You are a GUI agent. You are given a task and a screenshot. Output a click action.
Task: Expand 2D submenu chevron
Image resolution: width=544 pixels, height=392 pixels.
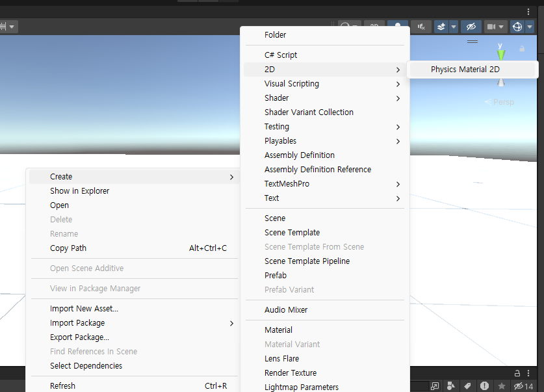[398, 70]
